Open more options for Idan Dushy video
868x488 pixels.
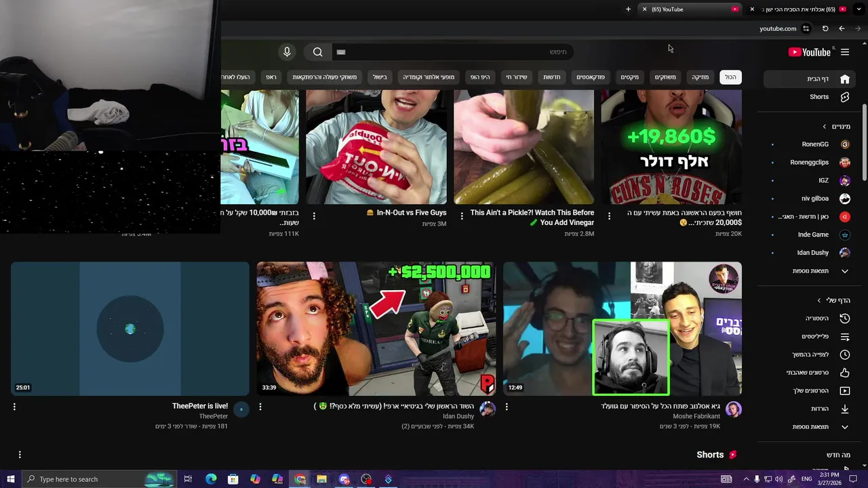260,407
